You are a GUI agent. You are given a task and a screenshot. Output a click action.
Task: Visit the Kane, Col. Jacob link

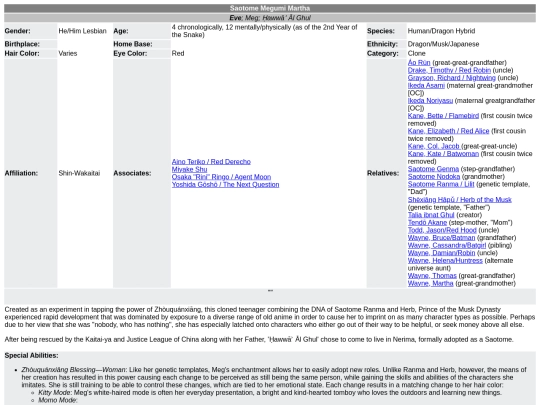[434, 146]
